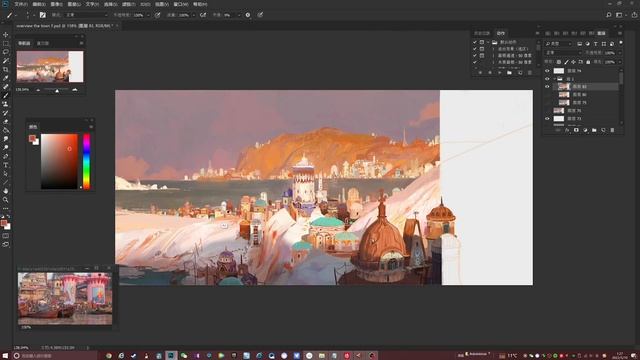Select the Clone Stamp tool
The image size is (640, 360).
coord(6,104)
